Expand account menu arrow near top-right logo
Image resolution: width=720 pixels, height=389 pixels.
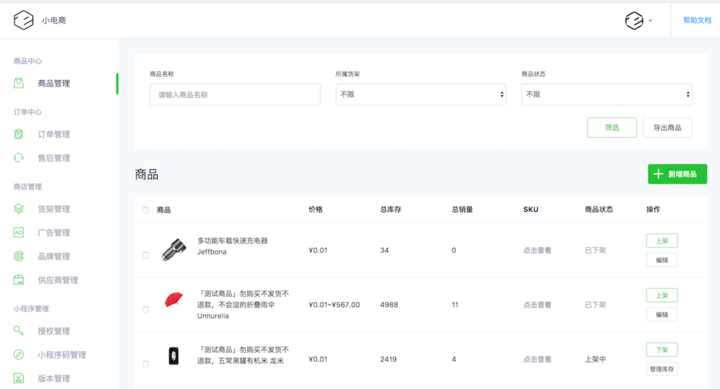650,21
